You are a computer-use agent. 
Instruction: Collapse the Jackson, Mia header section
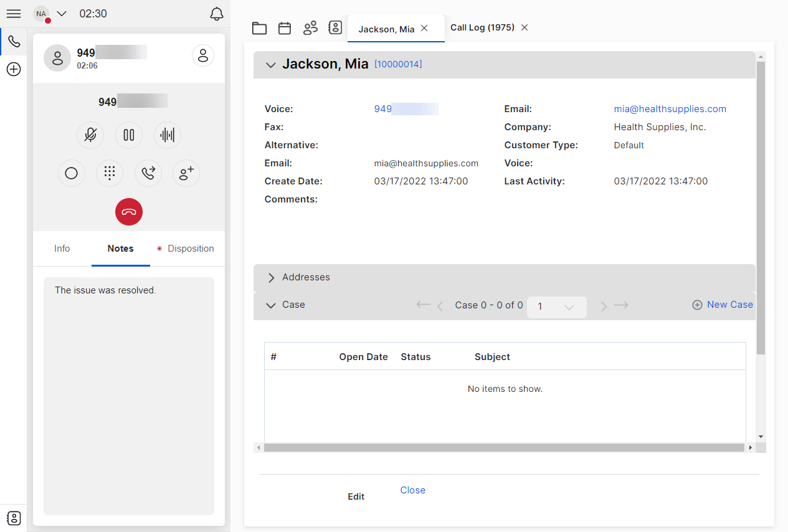[270, 65]
